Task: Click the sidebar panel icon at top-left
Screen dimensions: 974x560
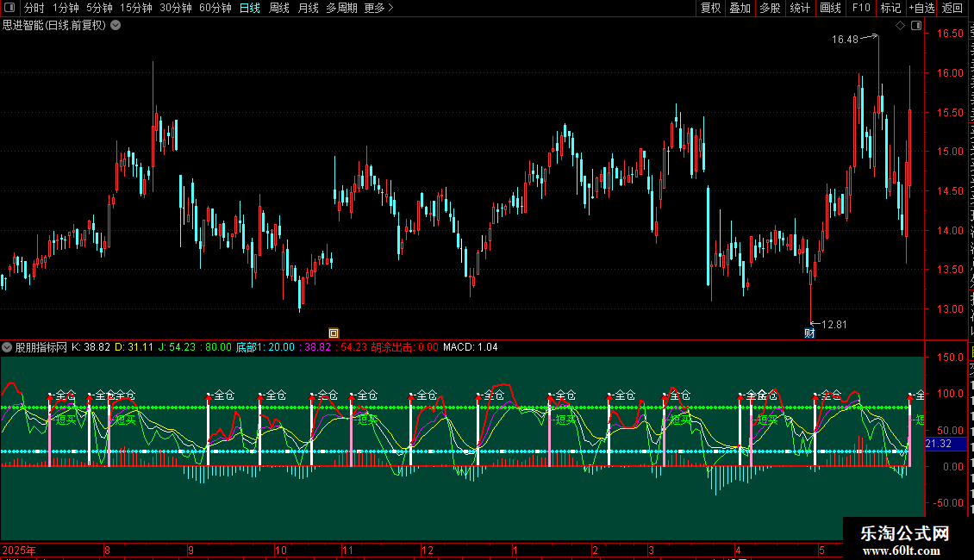Action: click(9, 8)
